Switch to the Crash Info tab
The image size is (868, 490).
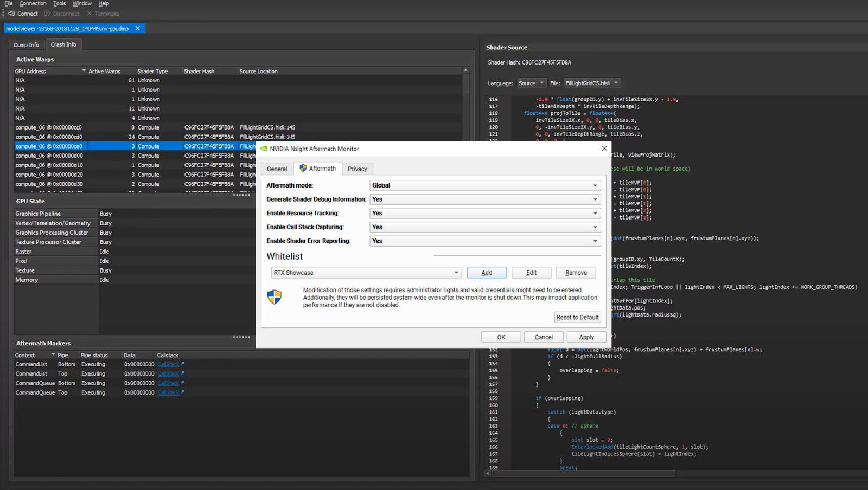pos(63,44)
